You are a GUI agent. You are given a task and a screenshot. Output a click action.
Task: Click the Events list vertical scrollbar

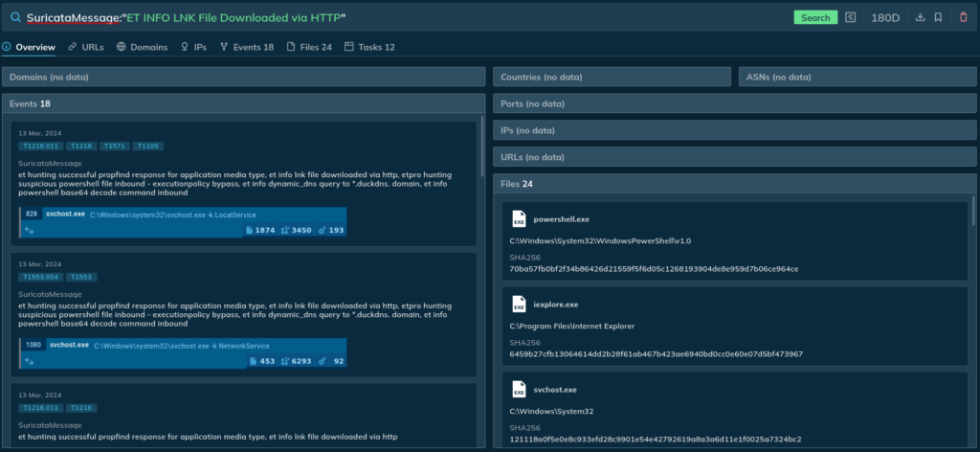coord(481,153)
